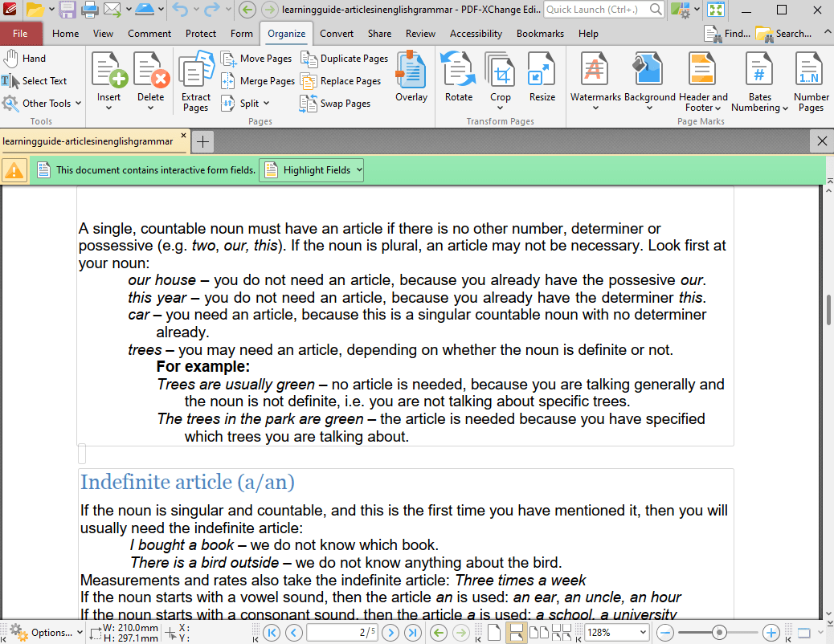
Task: Activate the Hand tool
Action: pyautogui.click(x=25, y=59)
